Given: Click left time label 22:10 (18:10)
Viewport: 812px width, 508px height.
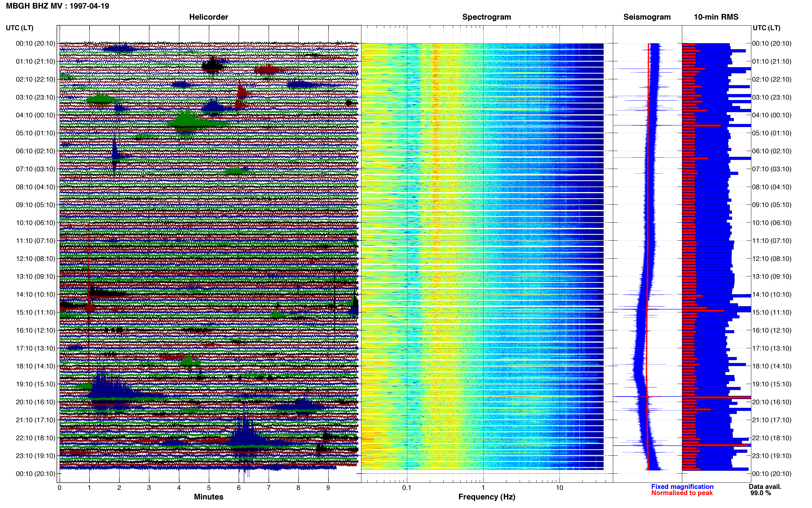Looking at the screenshot, I should (36, 438).
